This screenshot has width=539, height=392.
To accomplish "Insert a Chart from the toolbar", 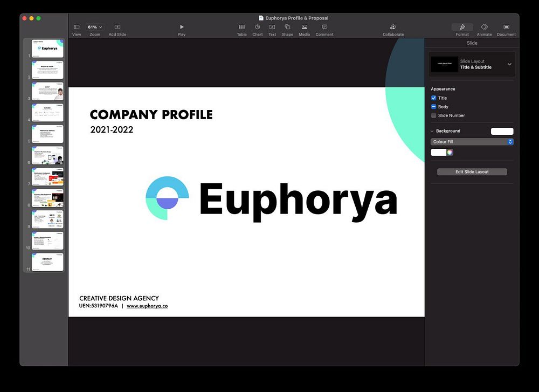I will click(x=258, y=27).
